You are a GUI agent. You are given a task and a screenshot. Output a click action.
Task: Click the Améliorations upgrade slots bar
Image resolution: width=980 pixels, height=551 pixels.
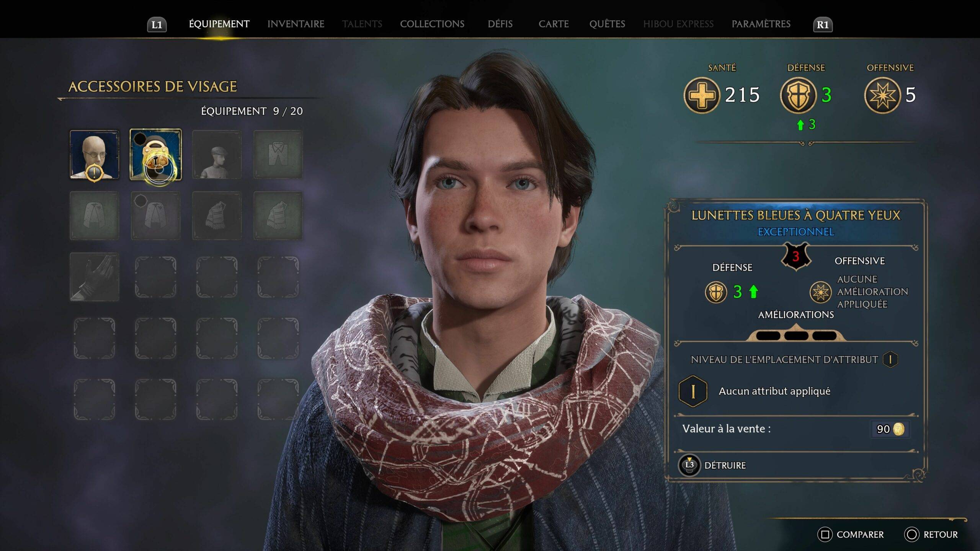(796, 334)
